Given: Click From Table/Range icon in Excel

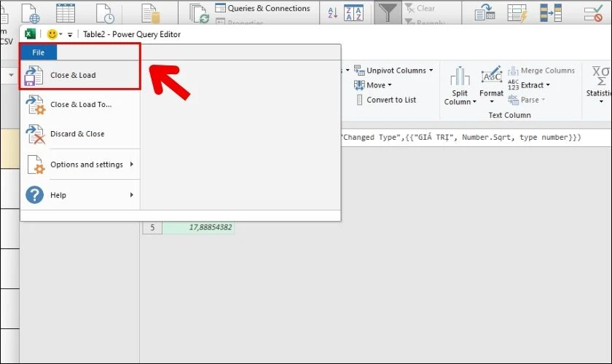Looking at the screenshot, I should click(66, 13).
